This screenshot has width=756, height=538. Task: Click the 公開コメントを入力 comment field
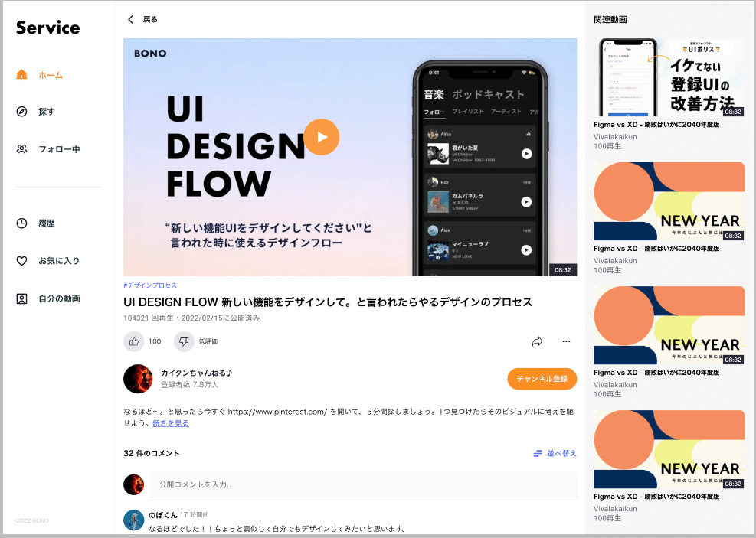[x=363, y=484]
